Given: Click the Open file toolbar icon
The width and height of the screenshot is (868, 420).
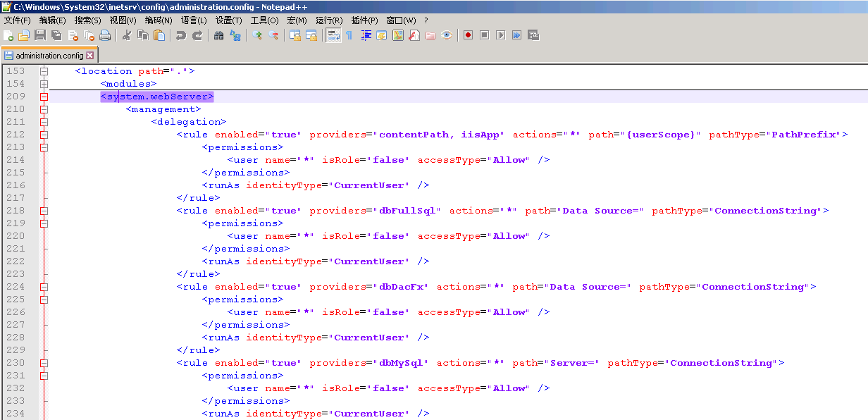Looking at the screenshot, I should (x=24, y=35).
